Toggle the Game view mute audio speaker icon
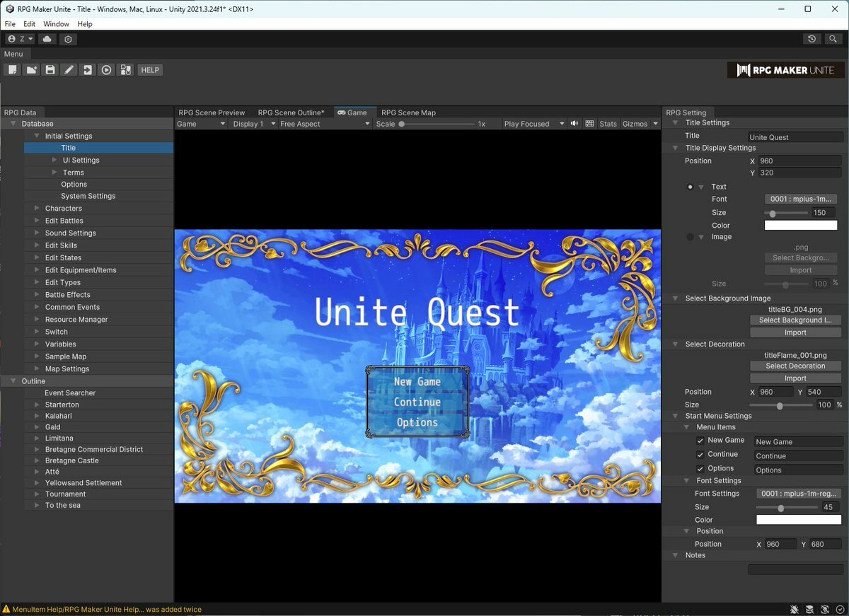The width and height of the screenshot is (849, 616). click(575, 124)
